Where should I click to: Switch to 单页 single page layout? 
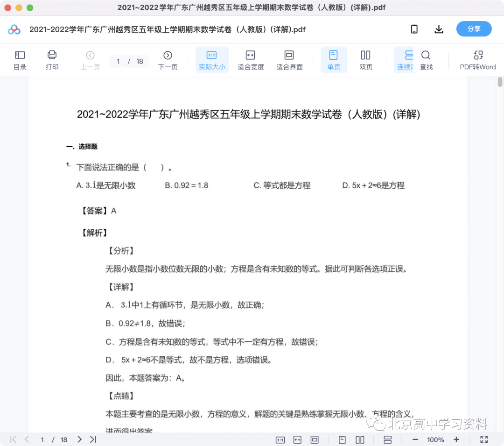point(334,60)
